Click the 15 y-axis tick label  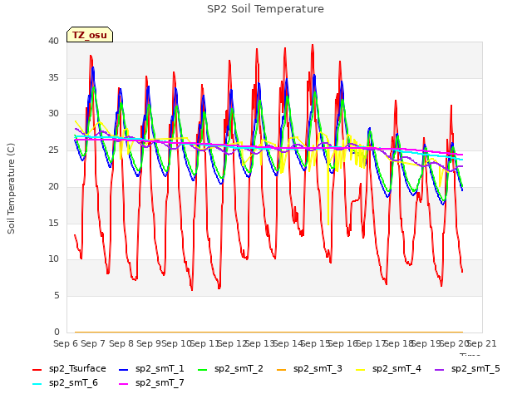53,223
